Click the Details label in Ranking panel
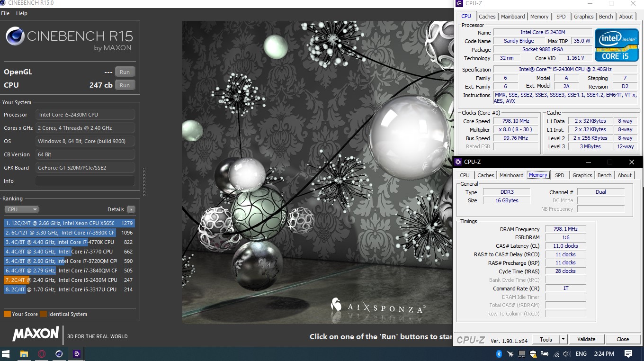 116,209
